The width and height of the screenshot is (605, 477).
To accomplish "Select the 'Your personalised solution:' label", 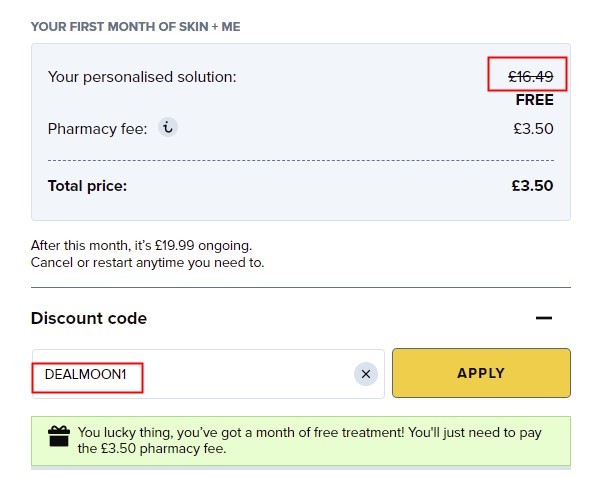I will (142, 77).
